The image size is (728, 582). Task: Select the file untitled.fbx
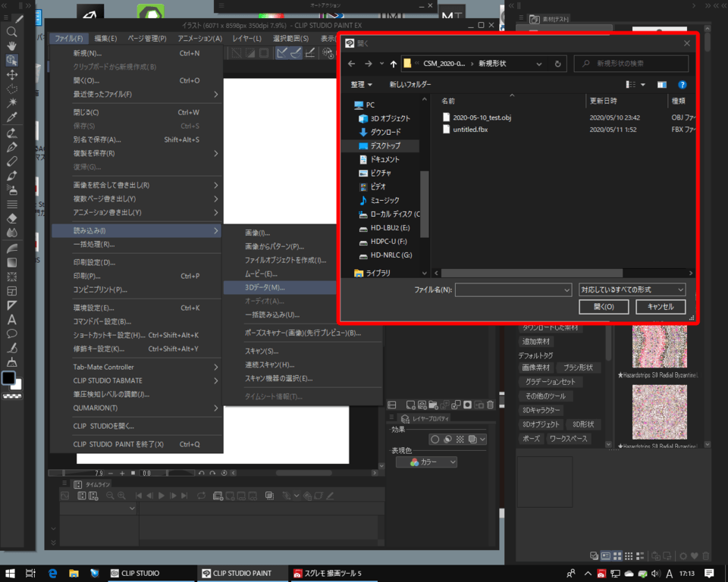tap(470, 130)
